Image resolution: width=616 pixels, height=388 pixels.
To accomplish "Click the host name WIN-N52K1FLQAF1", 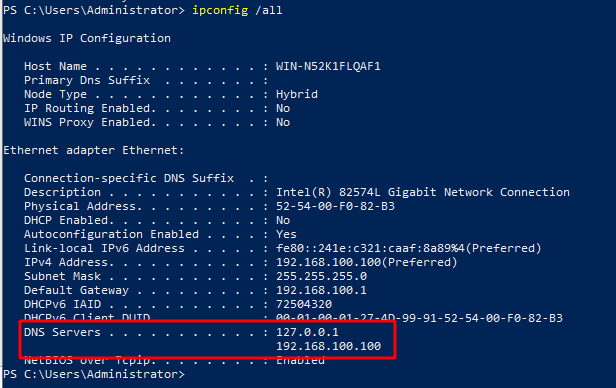I will pos(328,66).
